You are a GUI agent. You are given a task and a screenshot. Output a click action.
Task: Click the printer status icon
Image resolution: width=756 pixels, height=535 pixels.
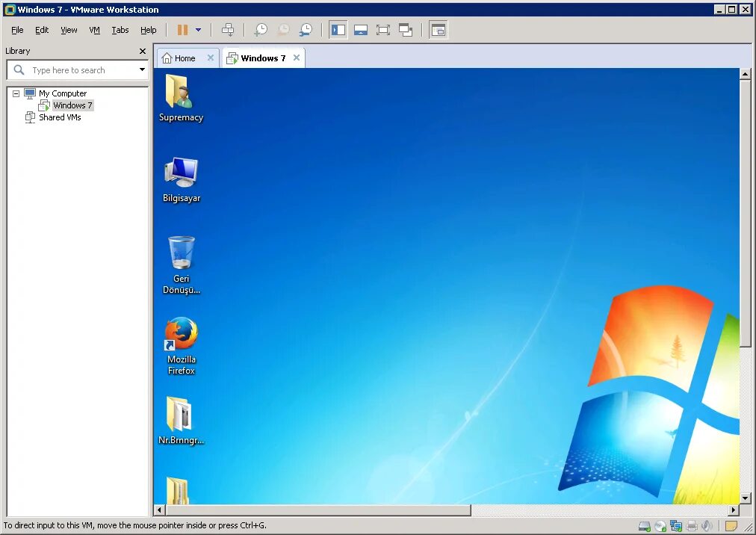tap(692, 526)
